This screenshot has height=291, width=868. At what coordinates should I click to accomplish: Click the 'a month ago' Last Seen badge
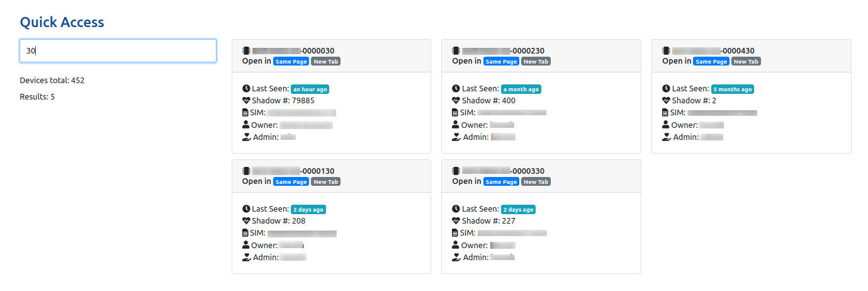click(x=521, y=89)
